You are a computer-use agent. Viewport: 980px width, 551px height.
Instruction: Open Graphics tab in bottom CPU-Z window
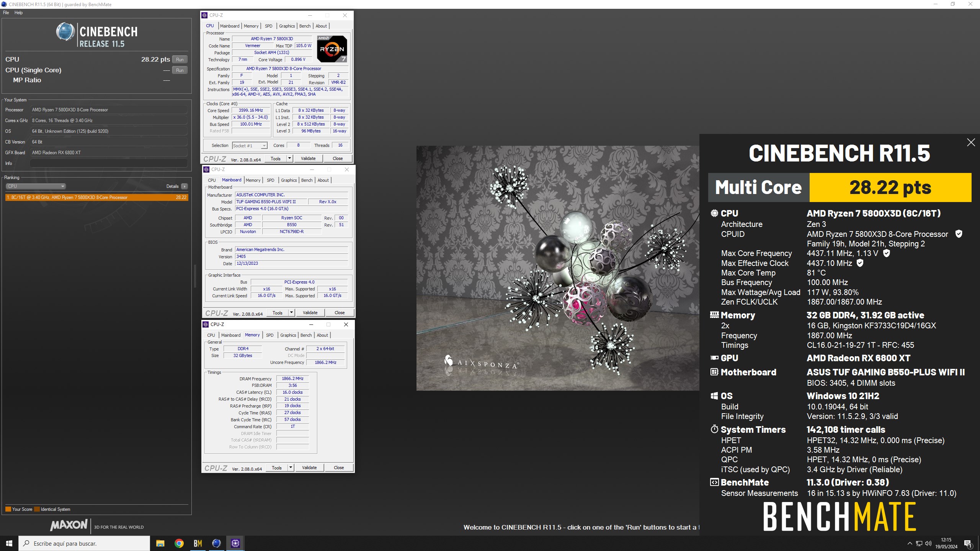pos(288,335)
